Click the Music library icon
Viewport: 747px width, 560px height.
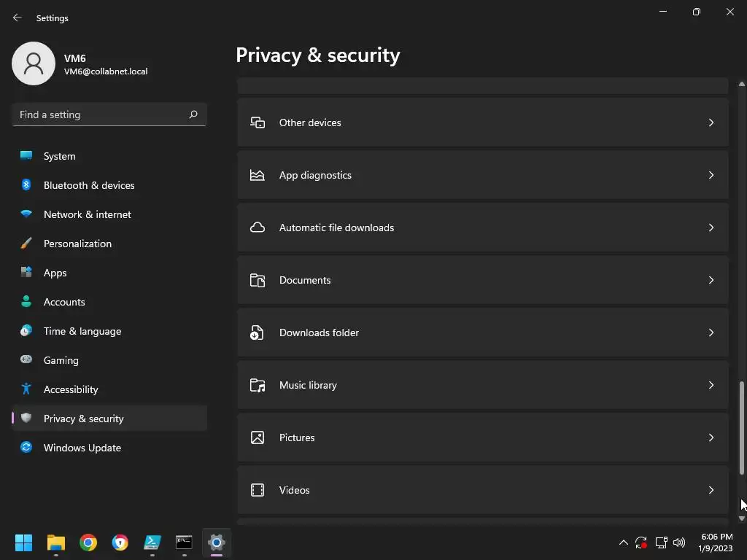click(x=258, y=385)
